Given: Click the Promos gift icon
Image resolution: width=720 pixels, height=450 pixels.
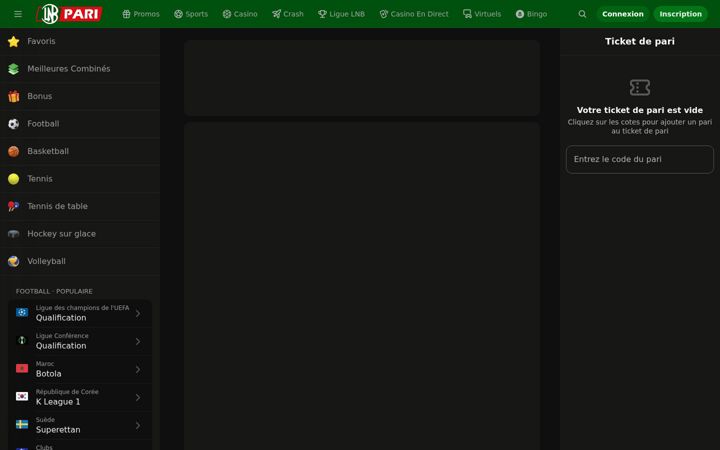Looking at the screenshot, I should tap(126, 14).
